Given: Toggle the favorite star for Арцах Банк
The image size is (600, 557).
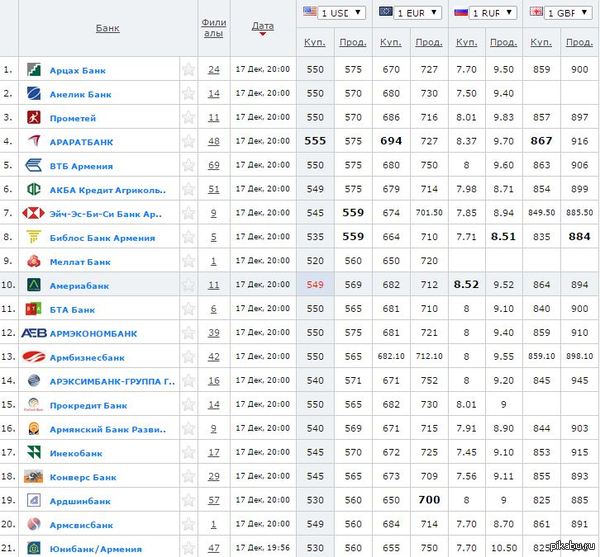Looking at the screenshot, I should click(188, 70).
